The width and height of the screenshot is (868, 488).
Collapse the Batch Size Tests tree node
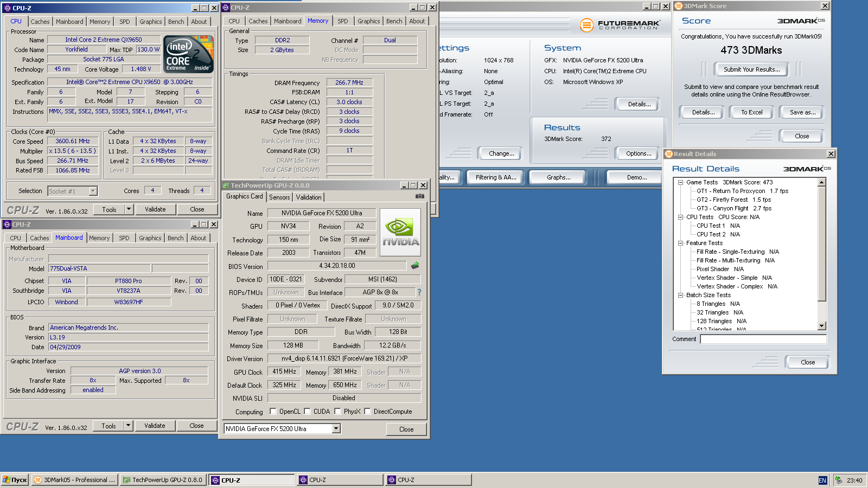680,295
